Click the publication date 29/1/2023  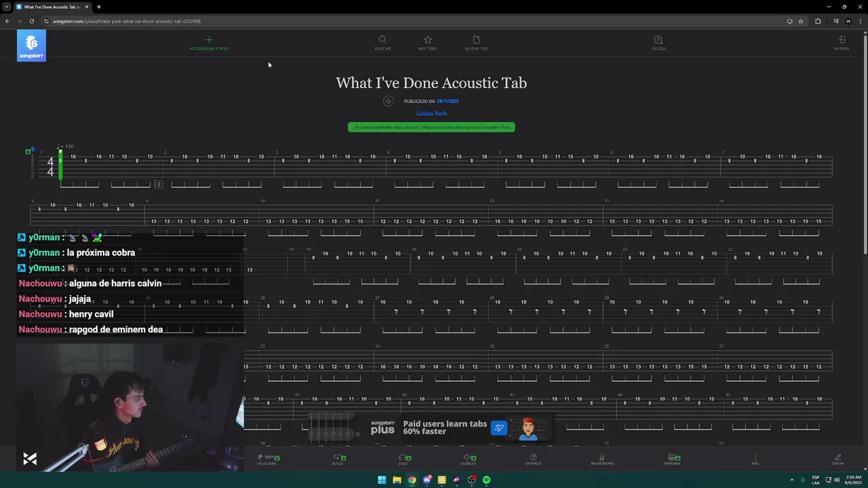448,101
